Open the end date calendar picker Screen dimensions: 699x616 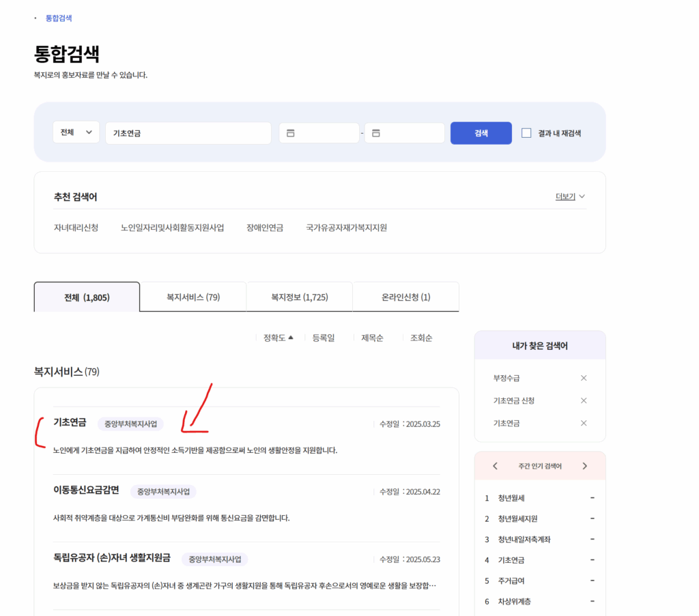point(376,133)
